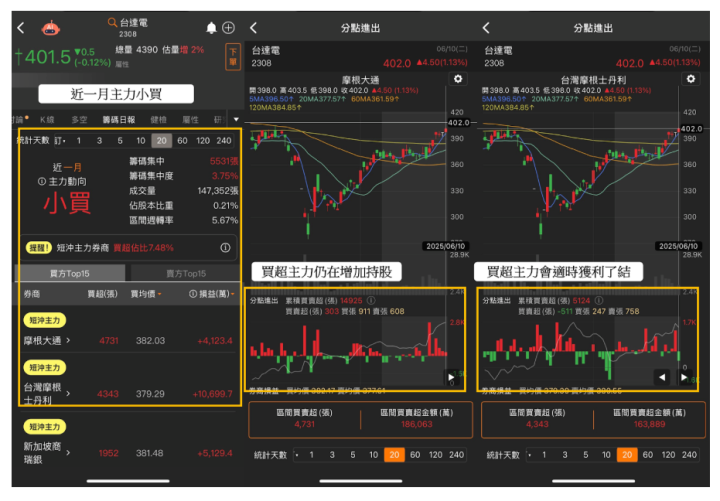Open broker row 新加坡商瑞銀
The height and width of the screenshot is (501, 720).
tap(129, 453)
